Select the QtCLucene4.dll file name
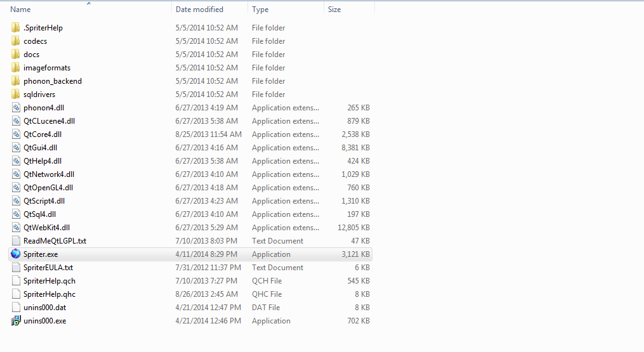Viewport: 644px width, 352px height. coord(49,121)
